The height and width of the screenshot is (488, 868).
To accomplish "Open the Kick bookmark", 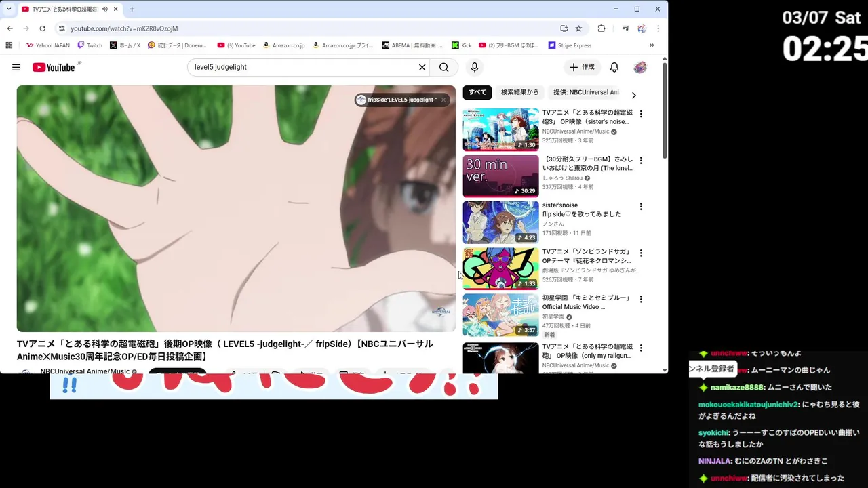I will coord(461,45).
